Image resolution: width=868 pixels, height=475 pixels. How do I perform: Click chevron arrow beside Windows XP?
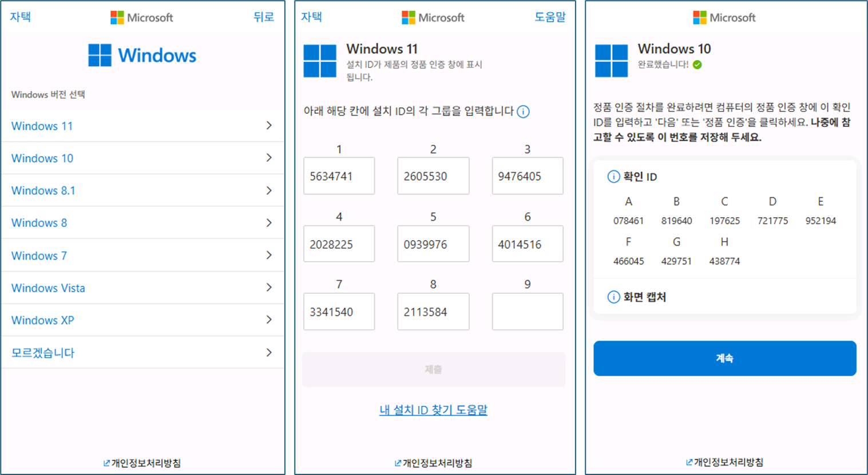269,320
